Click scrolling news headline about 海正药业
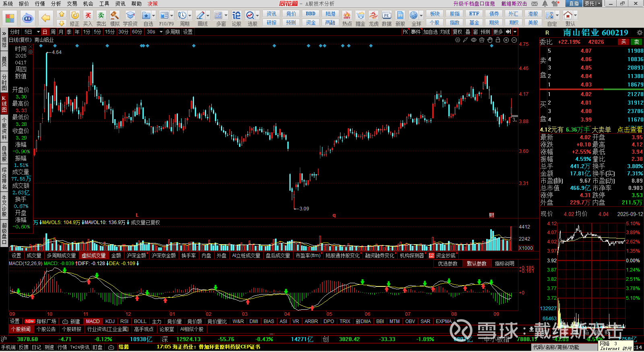This screenshot has height=352, width=644. 208,347
